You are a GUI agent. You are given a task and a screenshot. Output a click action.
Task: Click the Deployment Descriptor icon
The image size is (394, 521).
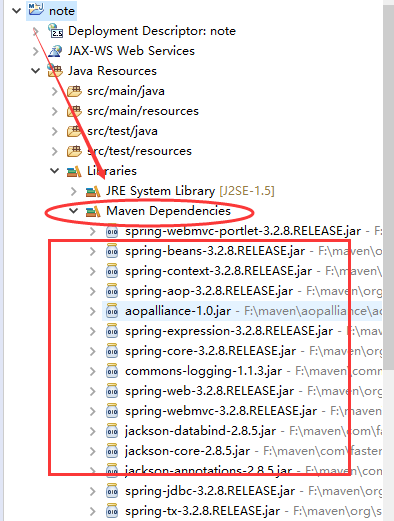click(x=55, y=30)
